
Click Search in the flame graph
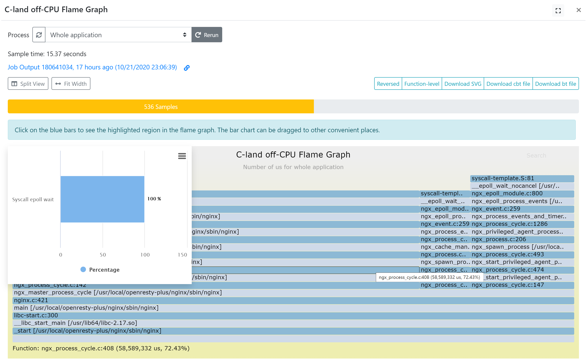pyautogui.click(x=536, y=155)
